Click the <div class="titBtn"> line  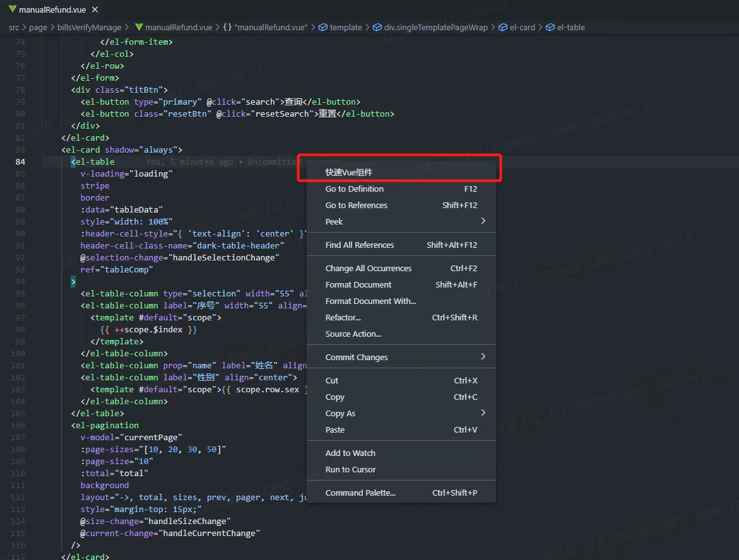click(x=119, y=90)
